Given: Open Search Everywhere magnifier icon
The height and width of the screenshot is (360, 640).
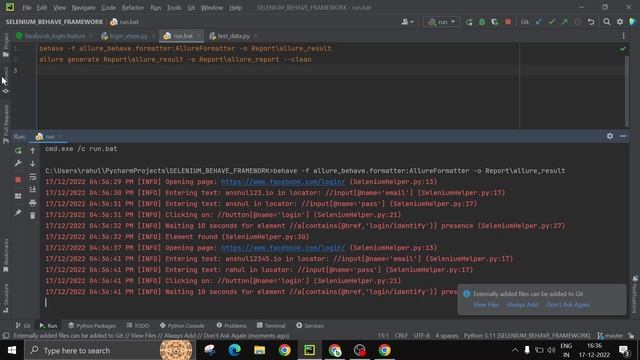Looking at the screenshot, I should click(x=607, y=22).
